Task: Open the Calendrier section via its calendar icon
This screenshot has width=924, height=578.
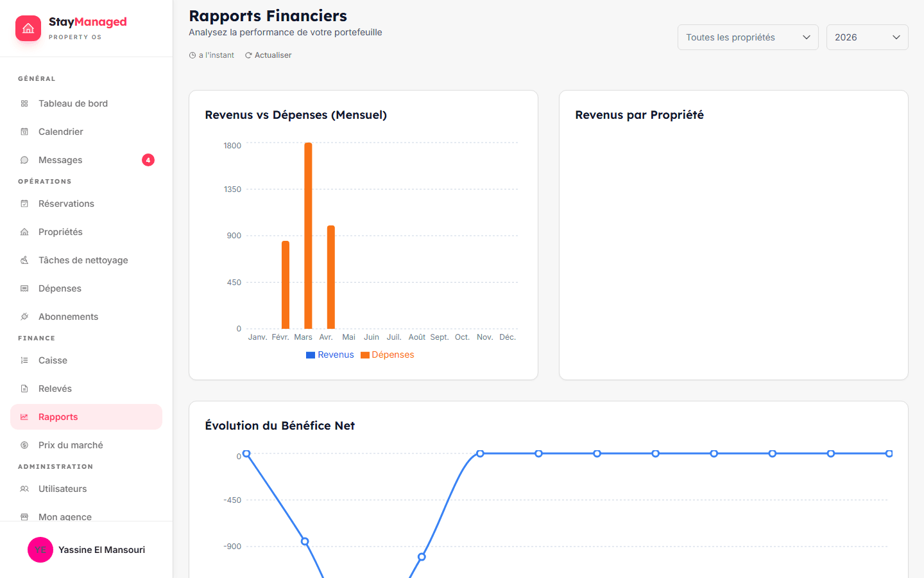Action: (x=24, y=131)
